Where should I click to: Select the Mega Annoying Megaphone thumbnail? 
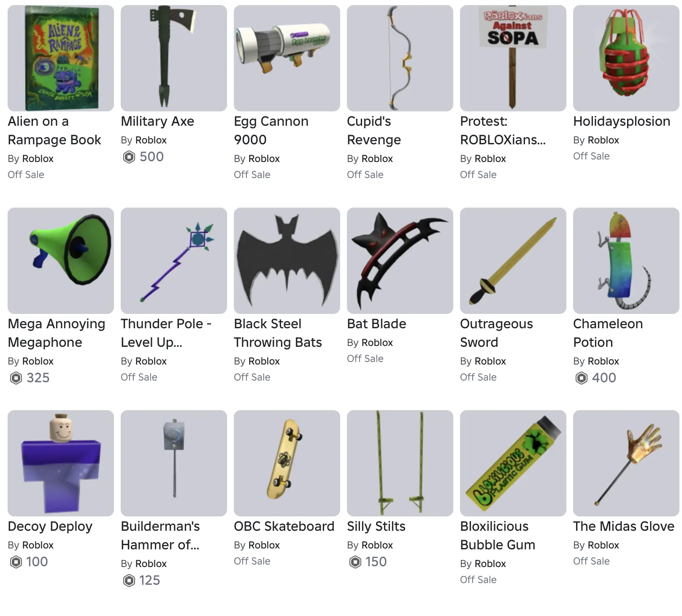pos(60,261)
